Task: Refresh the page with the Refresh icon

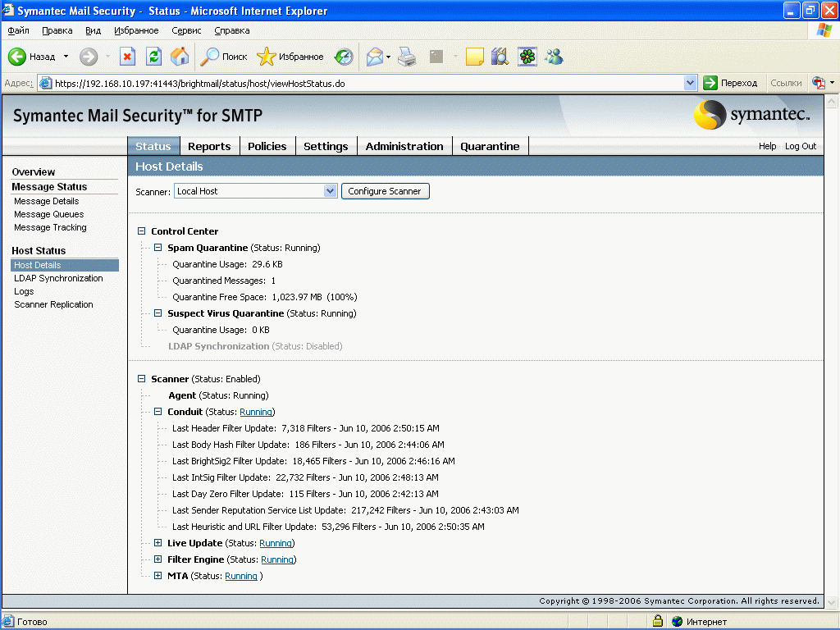Action: [x=153, y=57]
